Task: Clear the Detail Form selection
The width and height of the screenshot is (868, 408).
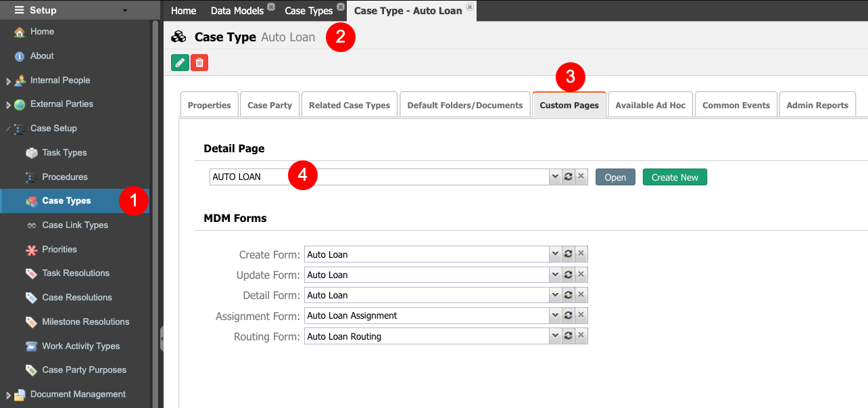Action: [581, 295]
